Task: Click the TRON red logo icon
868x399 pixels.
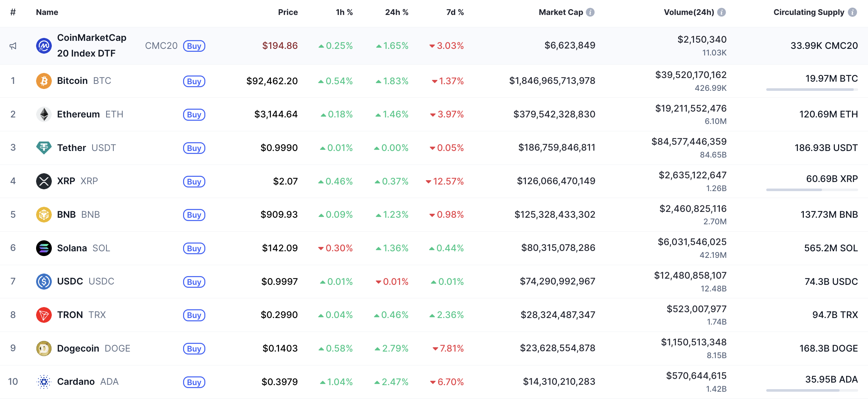Action: point(44,315)
